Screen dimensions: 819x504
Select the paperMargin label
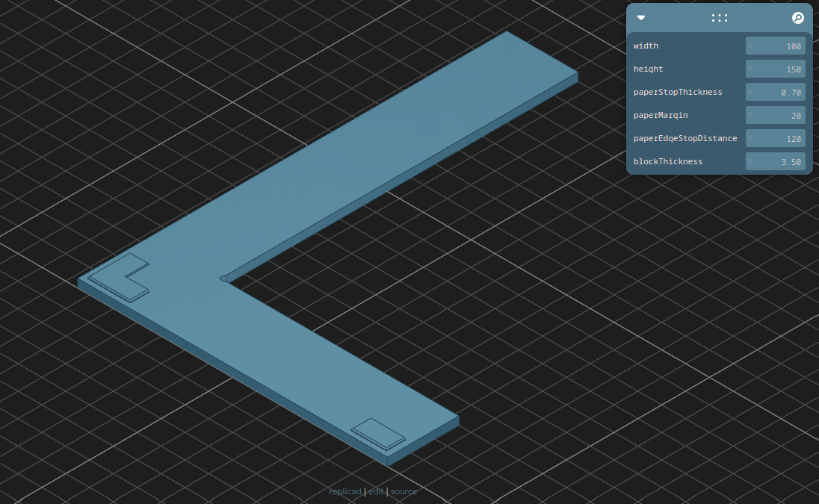(661, 115)
